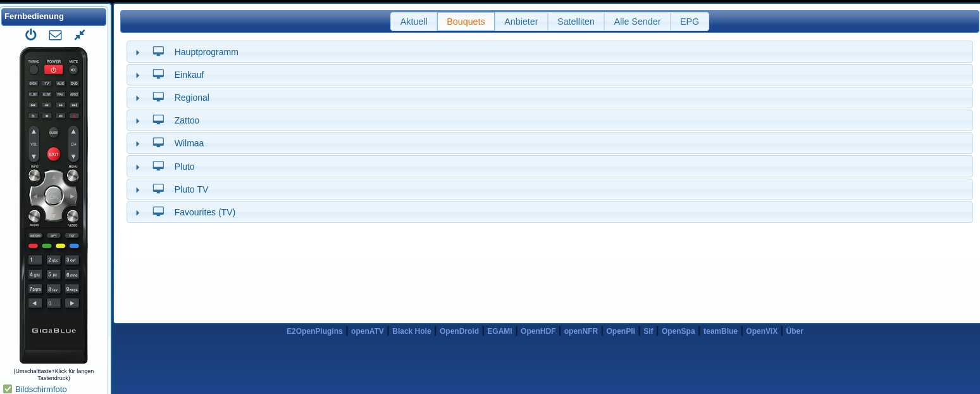This screenshot has width=980, height=394.
Task: Click the play/pause button on the remote
Action: 60,116
